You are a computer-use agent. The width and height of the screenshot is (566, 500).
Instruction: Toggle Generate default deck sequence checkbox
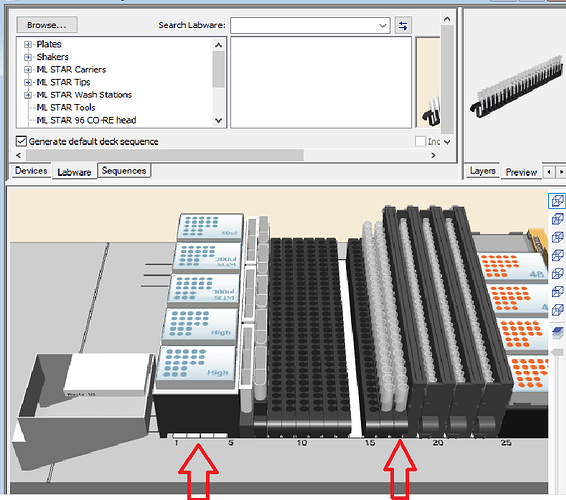21,141
